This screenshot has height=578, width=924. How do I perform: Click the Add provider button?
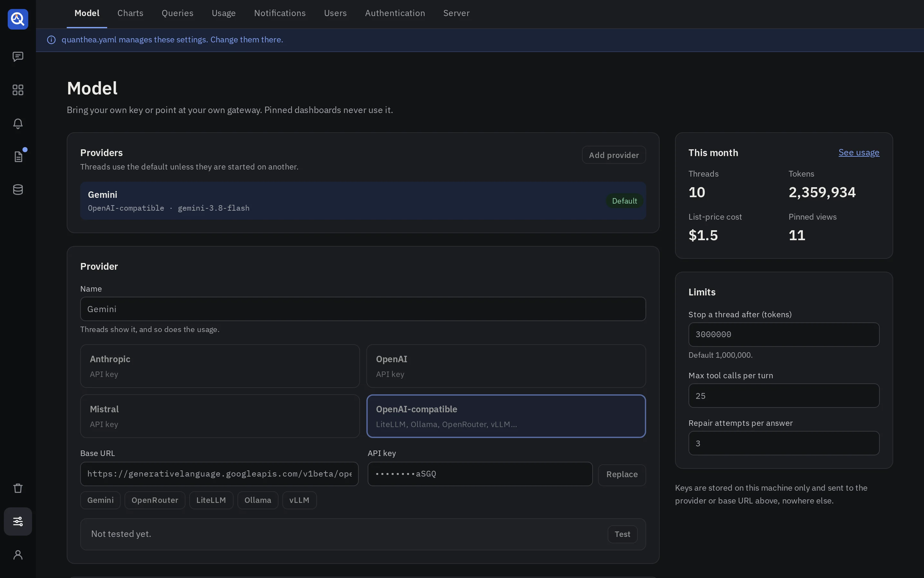(613, 155)
